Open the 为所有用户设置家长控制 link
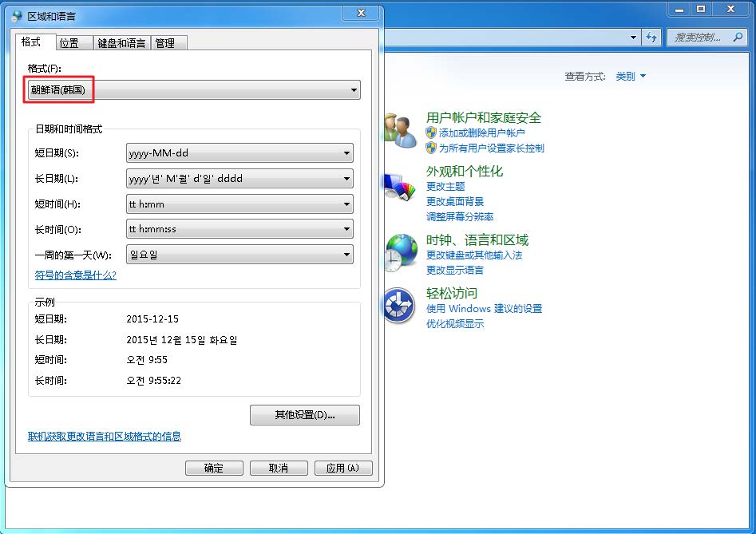The image size is (756, 534). coord(491,148)
